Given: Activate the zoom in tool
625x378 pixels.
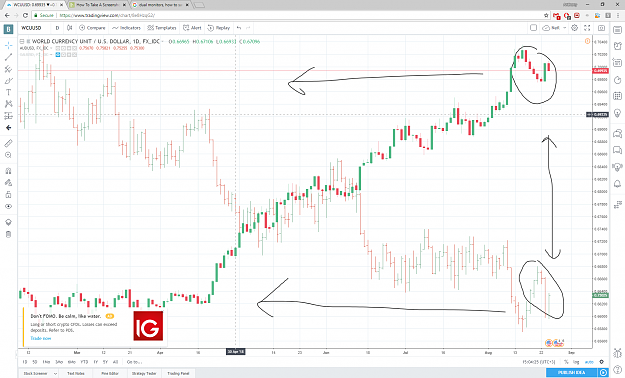Looking at the screenshot, I should tap(8, 155).
